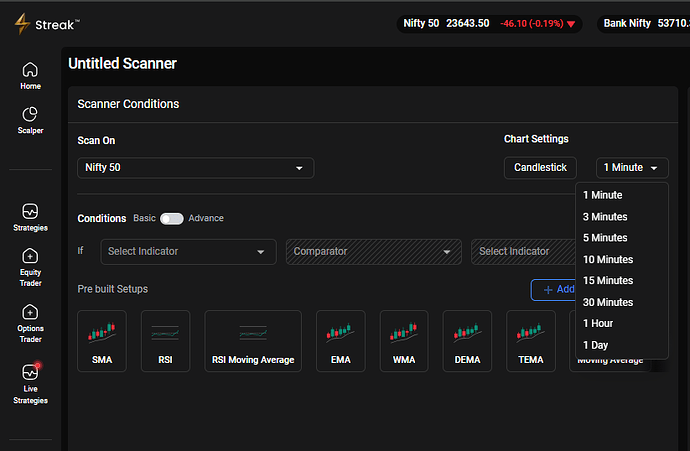Choose 10 Minutes from timeframe list
Viewport: 690px width, 451px height.
click(x=622, y=259)
